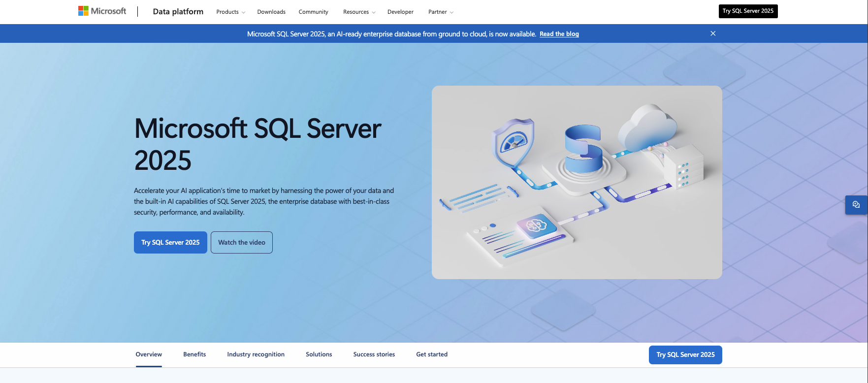Viewport: 868px width, 383px height.
Task: Click the SQL Server hero illustration image
Action: tap(577, 182)
